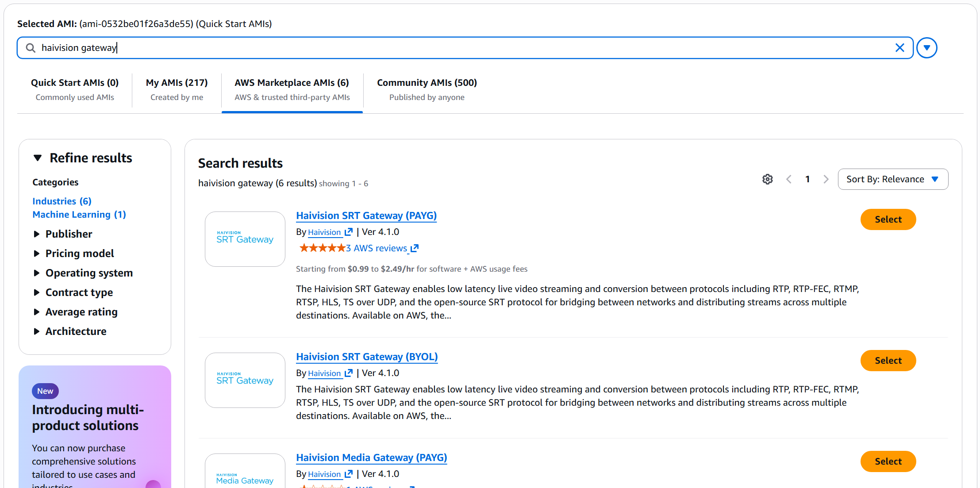Image resolution: width=980 pixels, height=488 pixels.
Task: Open the Sort By Relevance dropdown
Action: 893,179
